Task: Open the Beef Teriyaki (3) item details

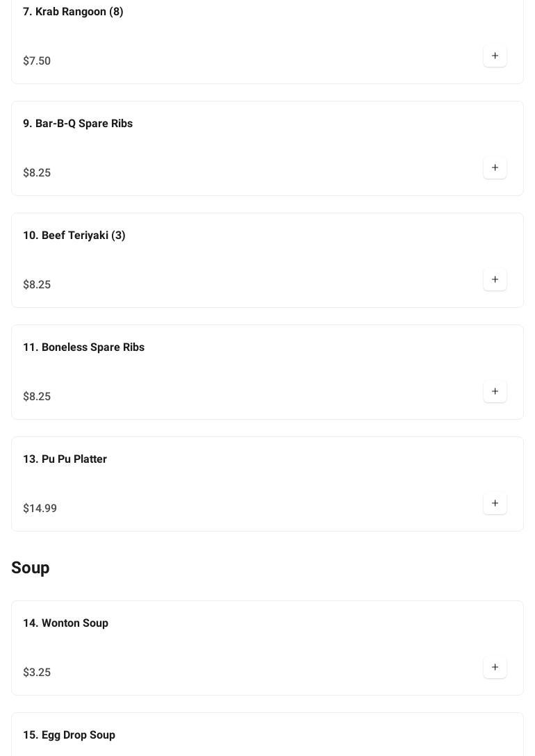Action: 74,236
